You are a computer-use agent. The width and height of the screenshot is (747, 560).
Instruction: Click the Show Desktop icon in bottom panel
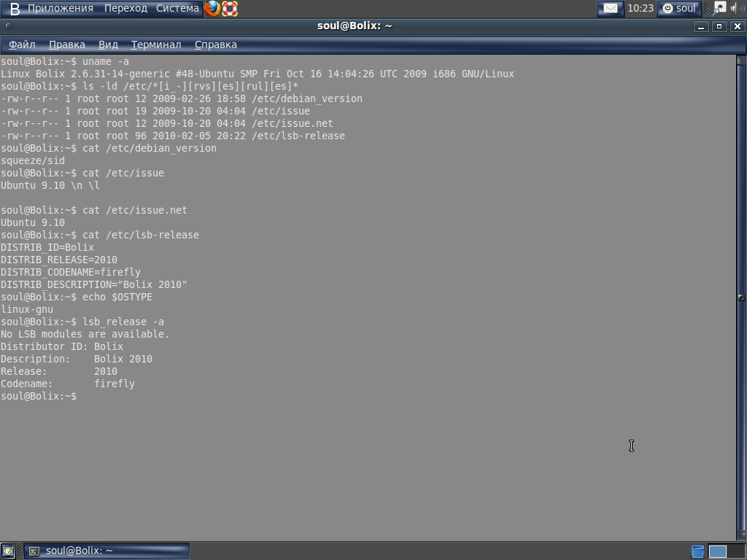[x=7, y=551]
